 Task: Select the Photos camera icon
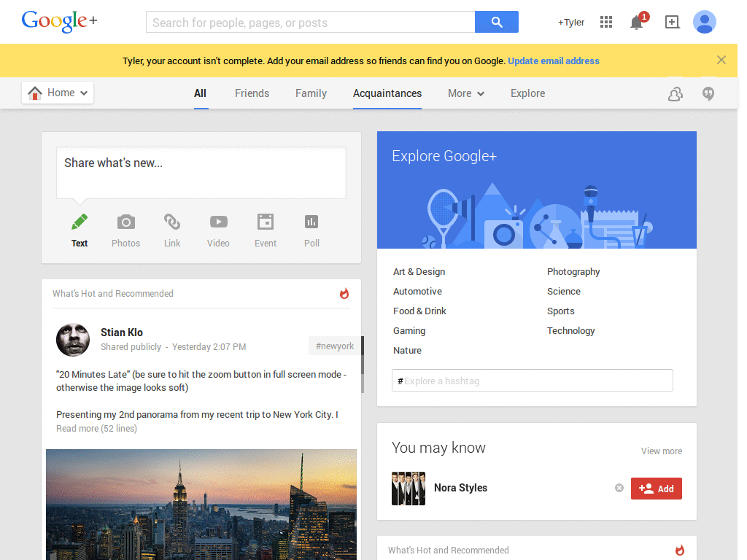click(x=125, y=222)
